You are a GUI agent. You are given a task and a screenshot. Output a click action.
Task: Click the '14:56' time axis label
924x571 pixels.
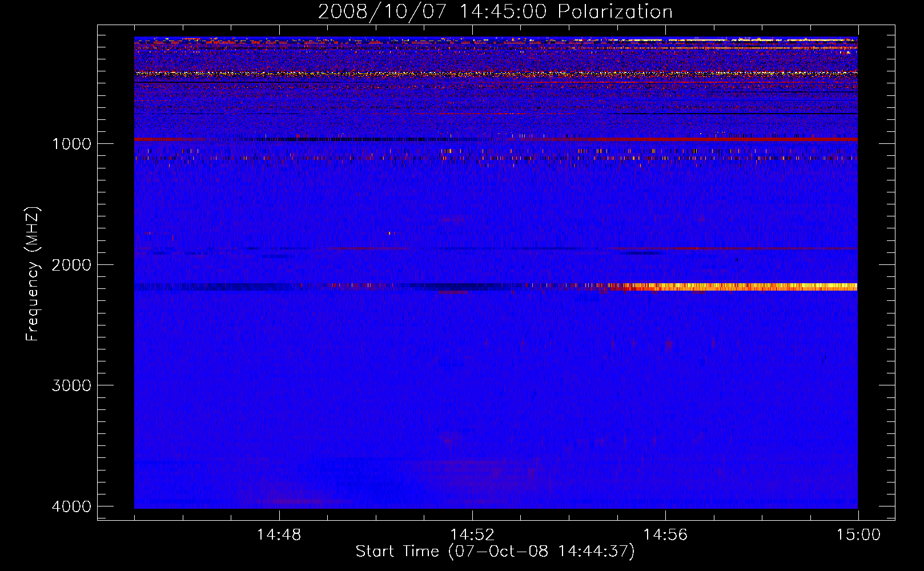coord(665,535)
